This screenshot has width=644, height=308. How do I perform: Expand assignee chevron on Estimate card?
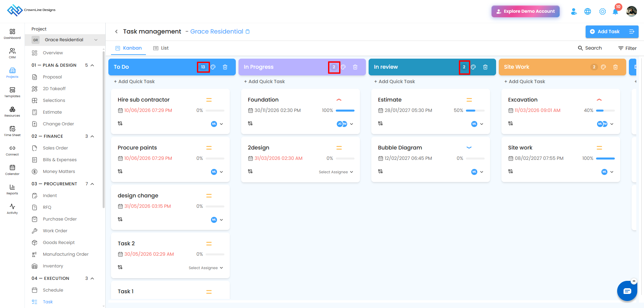pos(482,124)
